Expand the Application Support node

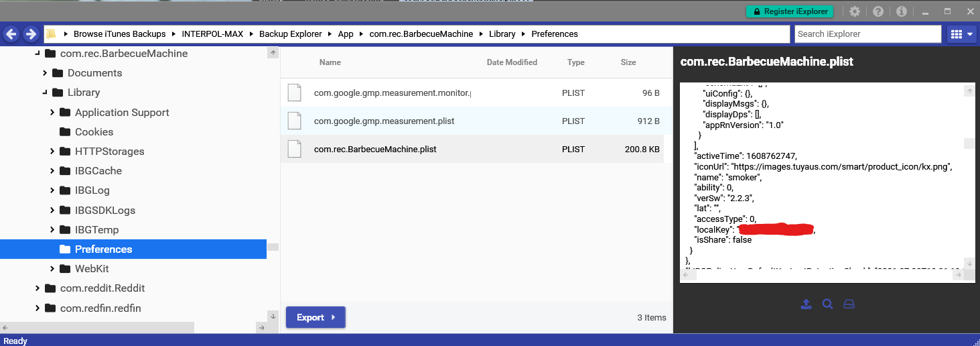(52, 113)
